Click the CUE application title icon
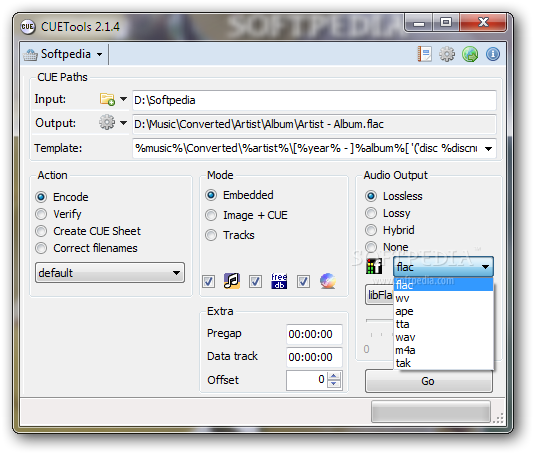This screenshot has width=534, height=454. click(x=27, y=27)
